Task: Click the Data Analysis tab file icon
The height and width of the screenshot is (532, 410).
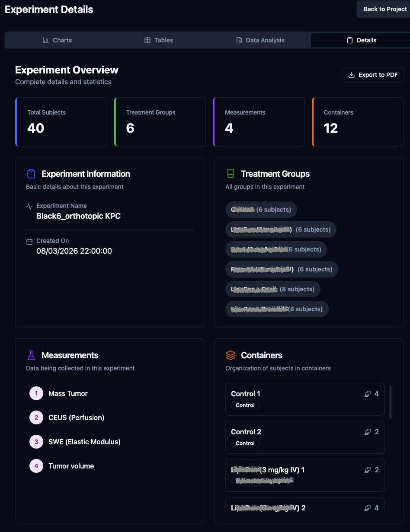Action: point(239,40)
